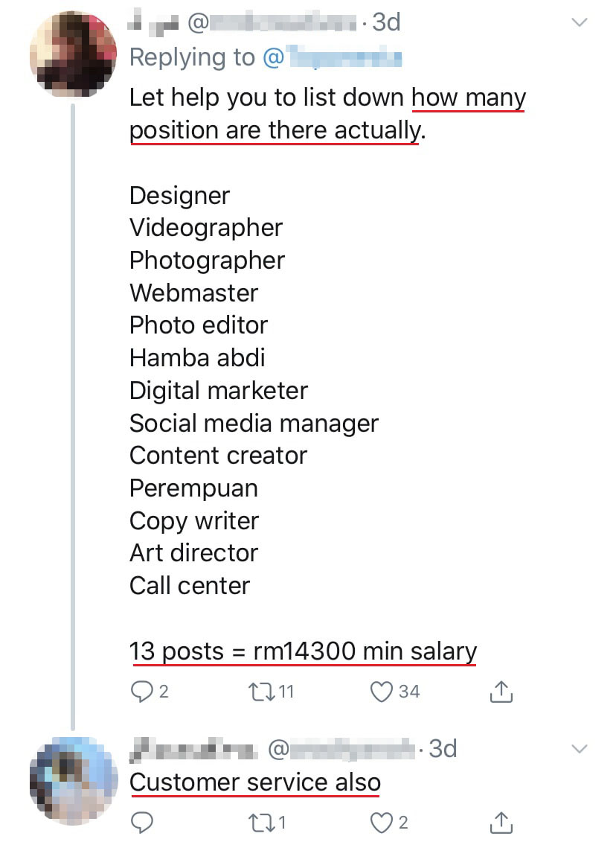Share the 13 posts salary tweet
Viewport: 616px width, 842px height.
coord(501,692)
